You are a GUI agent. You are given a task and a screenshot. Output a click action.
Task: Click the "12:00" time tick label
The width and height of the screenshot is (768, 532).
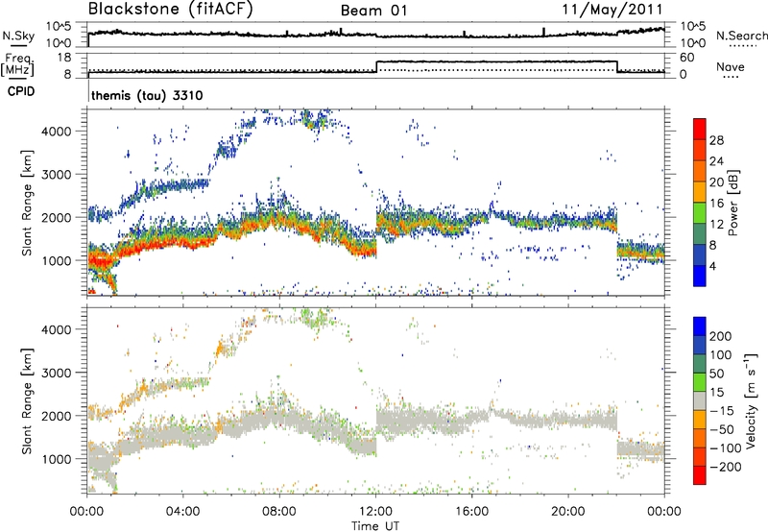375,512
